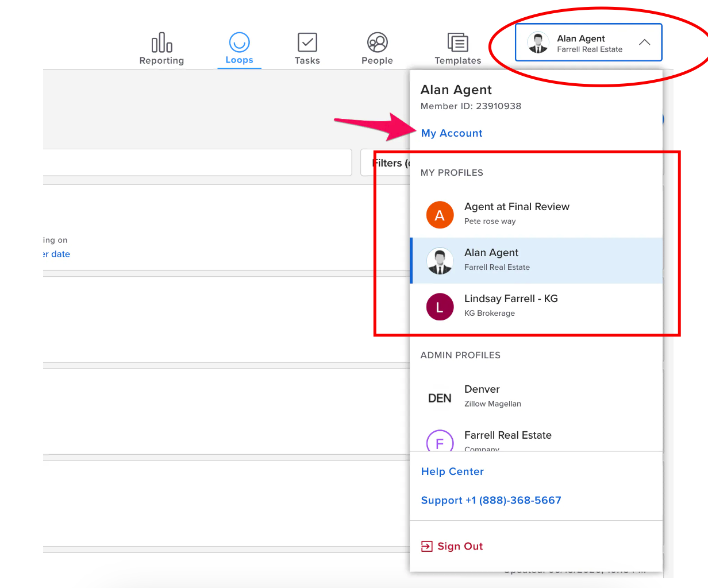Click Alan Agent's avatar in the header
The height and width of the screenshot is (588, 708).
click(x=538, y=42)
